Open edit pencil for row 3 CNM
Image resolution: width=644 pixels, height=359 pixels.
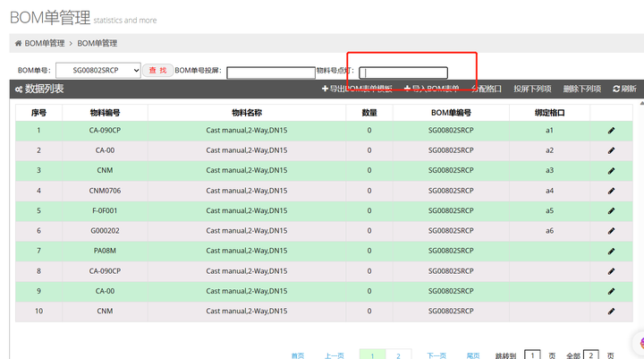(611, 171)
